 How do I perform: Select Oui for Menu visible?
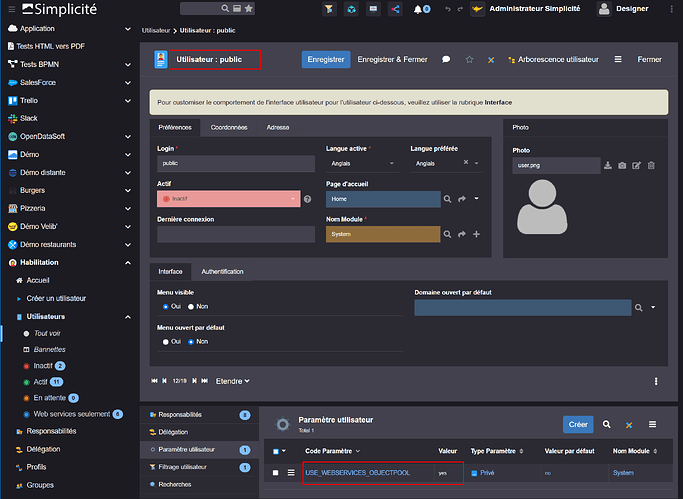point(166,307)
